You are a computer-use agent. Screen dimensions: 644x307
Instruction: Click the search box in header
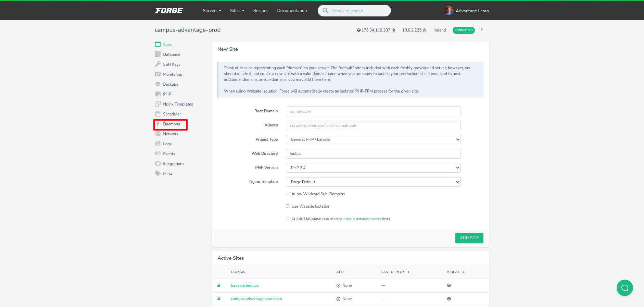354,11
